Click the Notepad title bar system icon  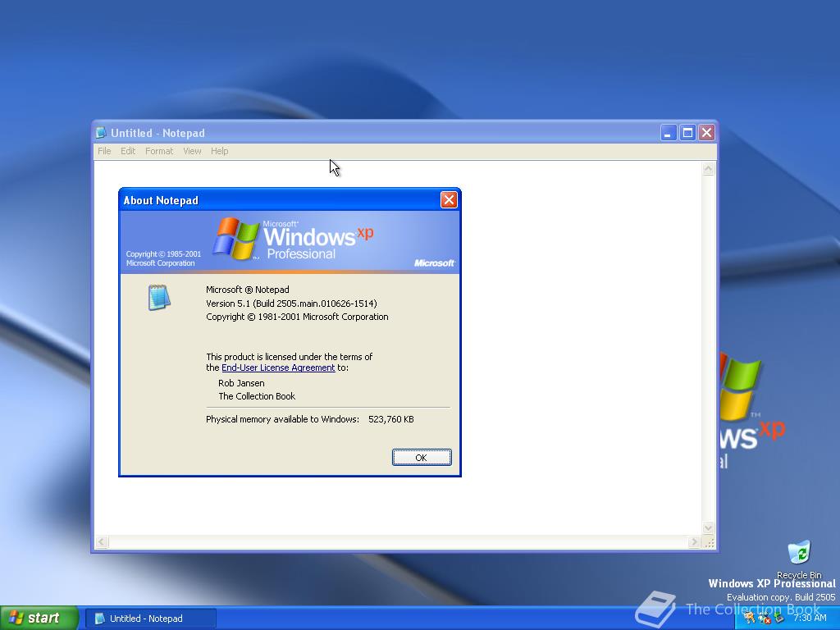point(101,133)
